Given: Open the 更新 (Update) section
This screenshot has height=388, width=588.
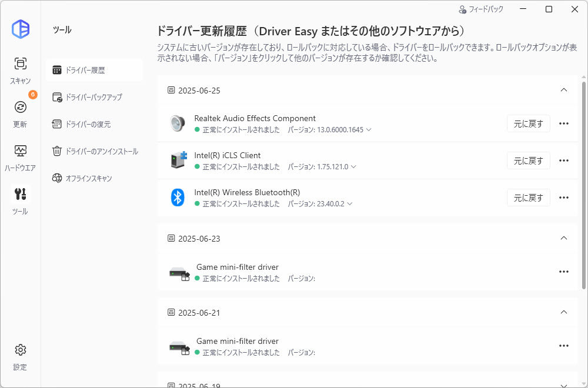Looking at the screenshot, I should [x=20, y=113].
